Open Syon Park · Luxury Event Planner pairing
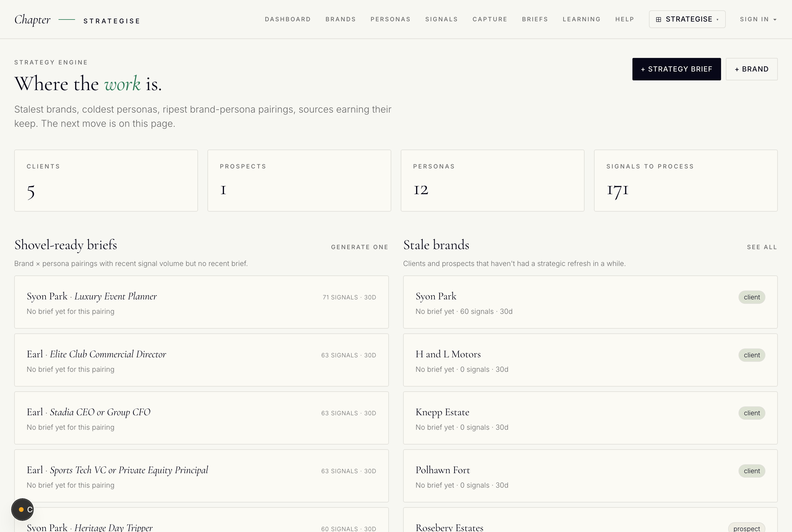This screenshot has height=532, width=792. tap(201, 302)
